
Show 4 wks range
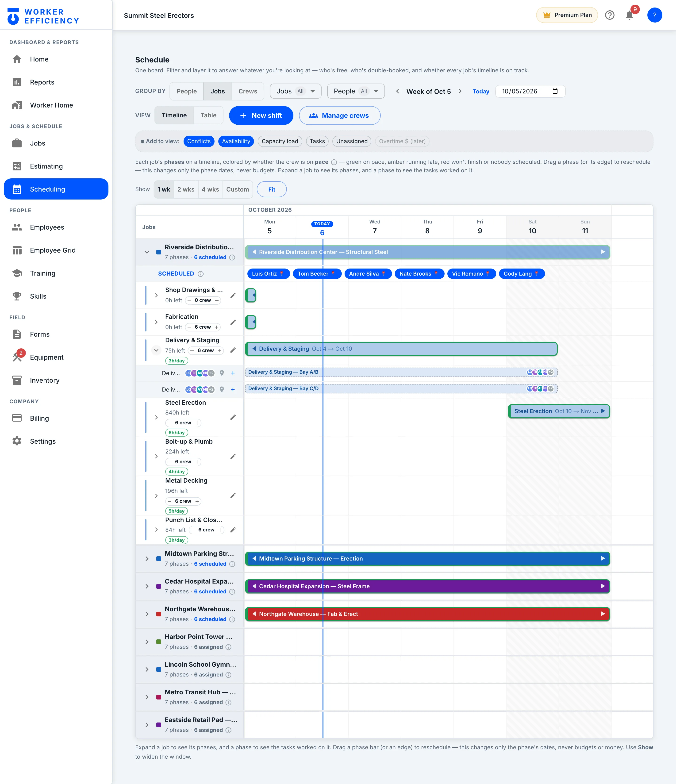click(x=210, y=189)
